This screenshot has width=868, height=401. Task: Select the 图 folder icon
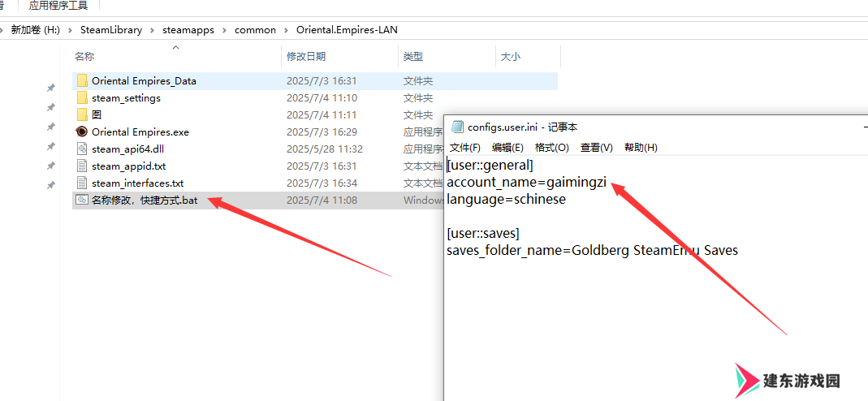pos(82,115)
